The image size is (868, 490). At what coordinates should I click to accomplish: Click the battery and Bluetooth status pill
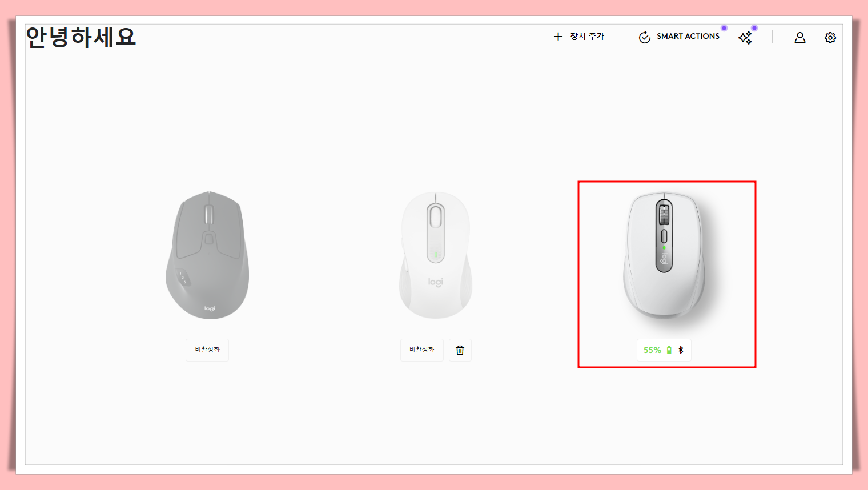(x=664, y=350)
